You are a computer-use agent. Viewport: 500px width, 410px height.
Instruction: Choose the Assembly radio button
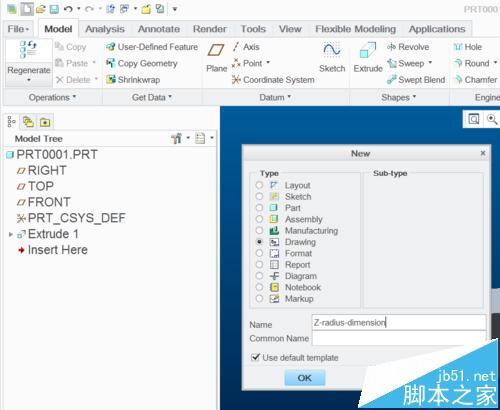(259, 219)
